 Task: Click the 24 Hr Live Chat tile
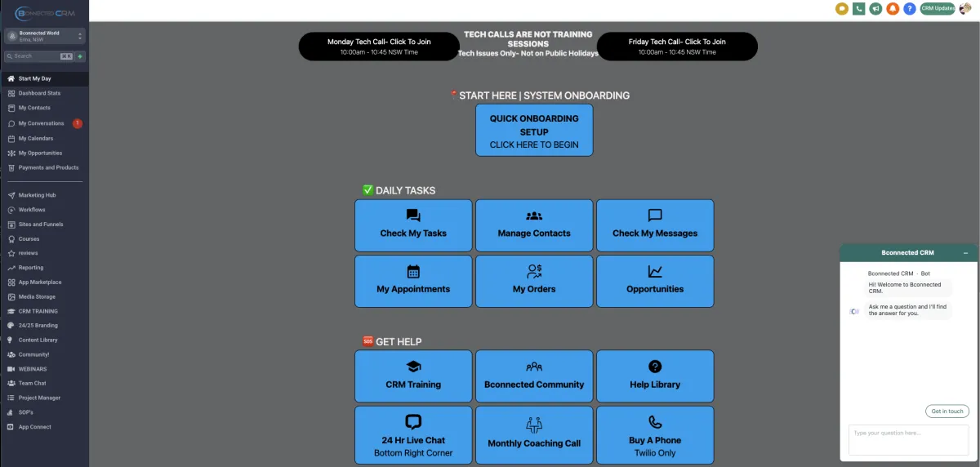pyautogui.click(x=413, y=436)
